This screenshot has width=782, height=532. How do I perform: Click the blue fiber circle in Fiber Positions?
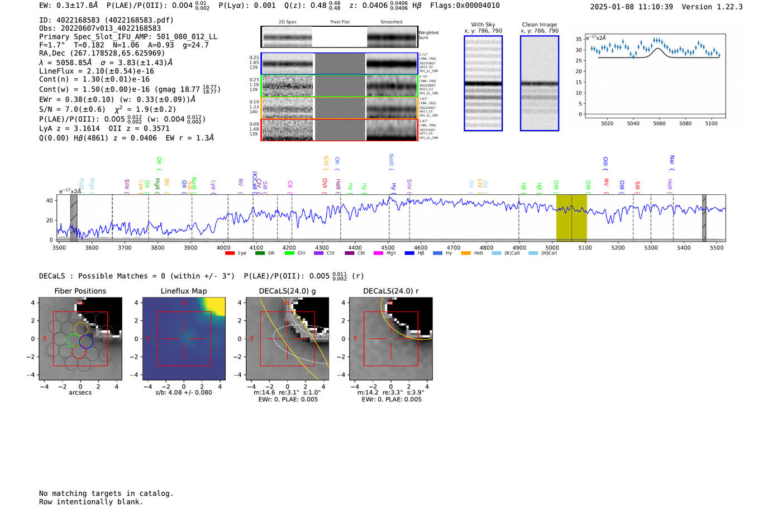(86, 342)
